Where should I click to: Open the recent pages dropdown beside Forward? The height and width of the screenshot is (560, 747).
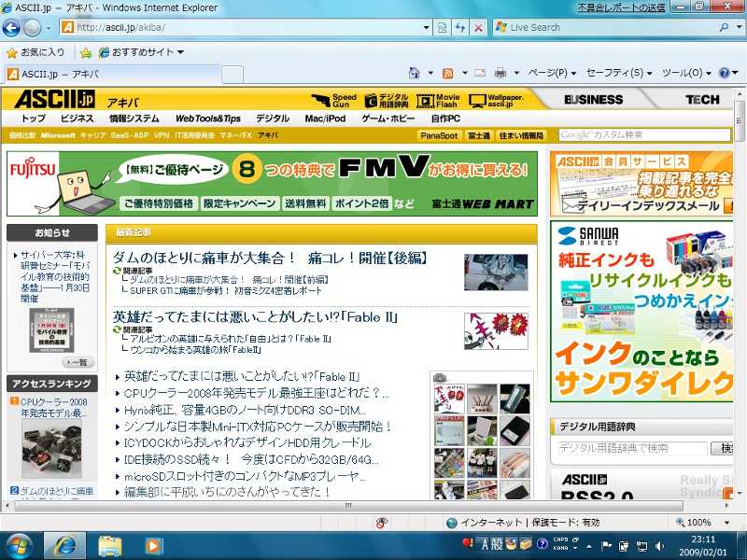(x=49, y=28)
